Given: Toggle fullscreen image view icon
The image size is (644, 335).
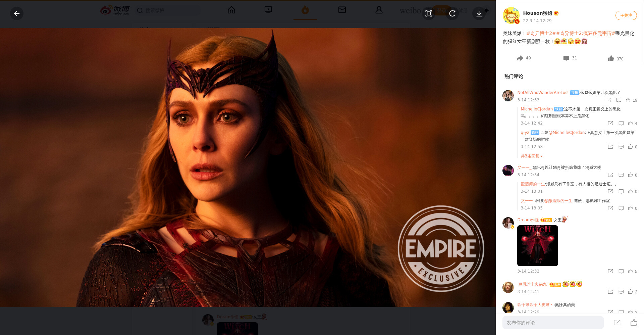Looking at the screenshot, I should [x=429, y=13].
